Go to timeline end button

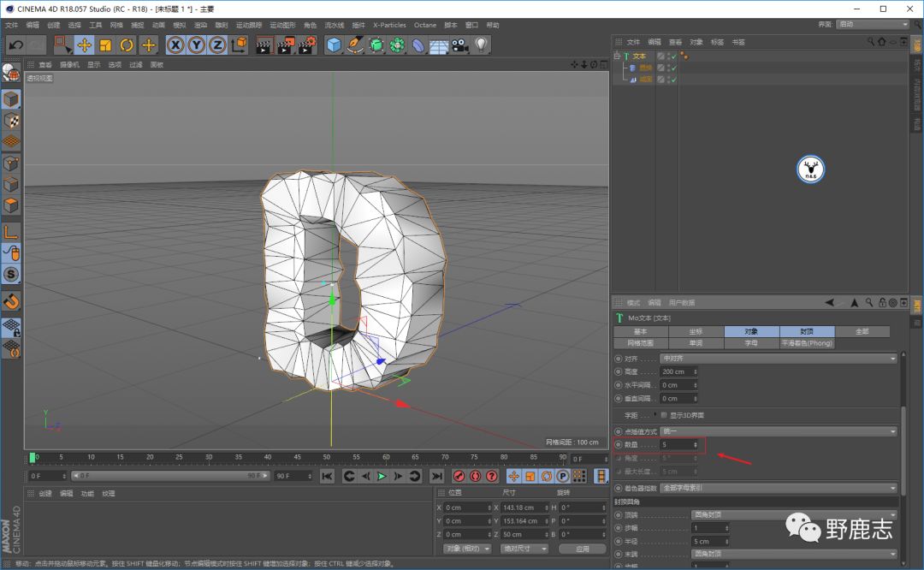(436, 476)
